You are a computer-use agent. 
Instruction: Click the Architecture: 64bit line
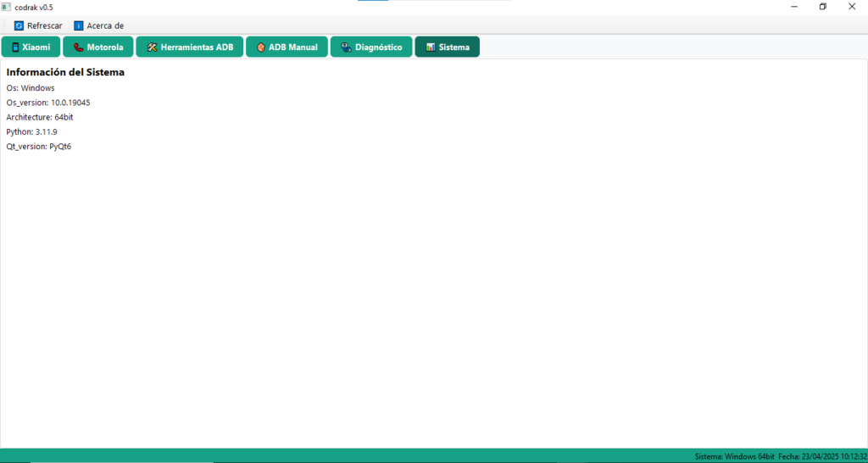click(40, 117)
